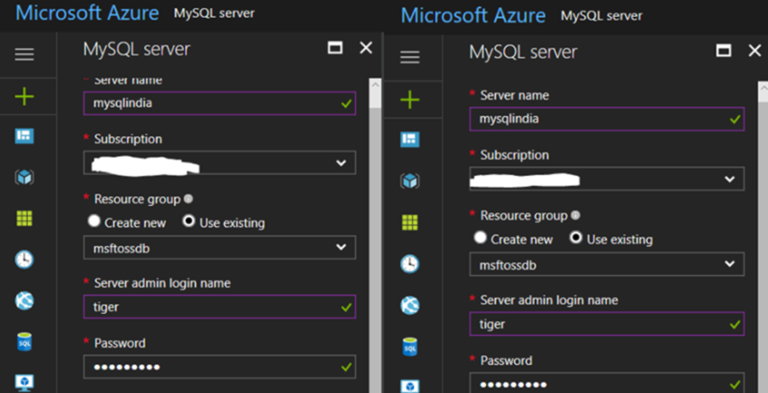The height and width of the screenshot is (393, 768).
Task: Open Recent clock icon in right sidebar
Action: pos(409,264)
